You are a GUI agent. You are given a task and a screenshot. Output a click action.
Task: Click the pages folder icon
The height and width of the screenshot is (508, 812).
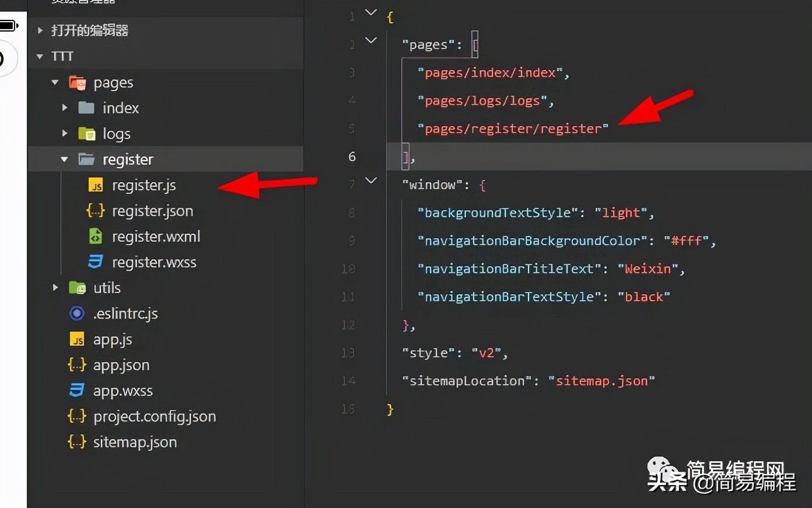point(78,83)
